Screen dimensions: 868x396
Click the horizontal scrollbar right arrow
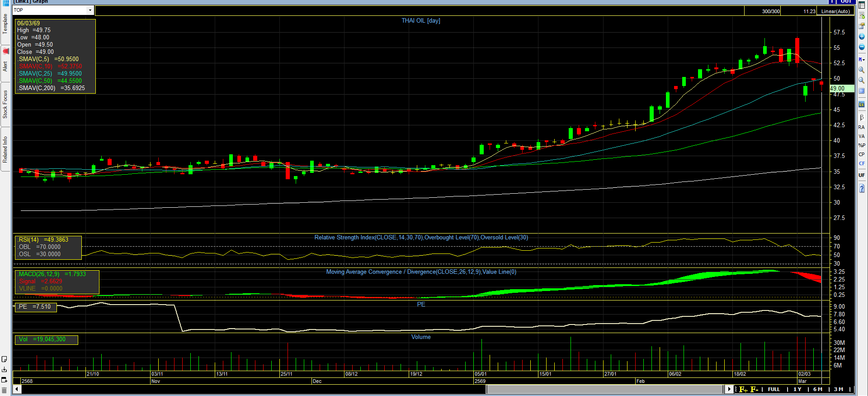[x=729, y=389]
